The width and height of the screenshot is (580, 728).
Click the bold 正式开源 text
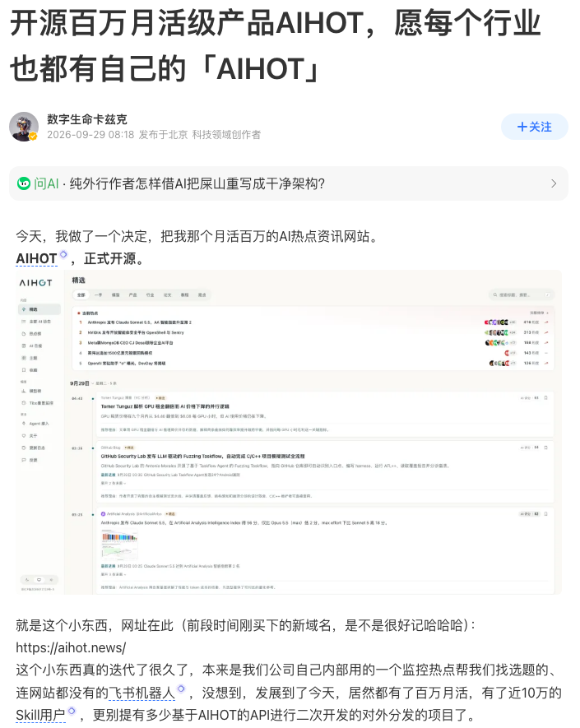pyautogui.click(x=109, y=258)
